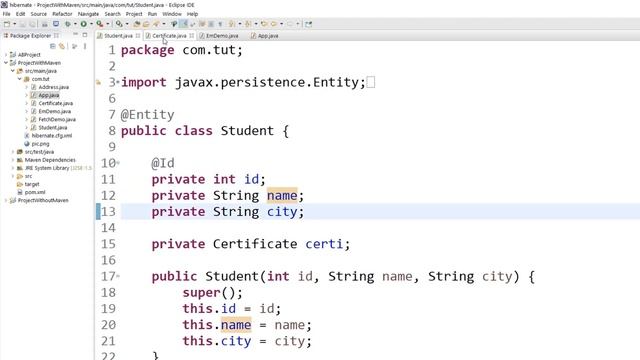Open the Refactor menu
The height and width of the screenshot is (360, 640).
pos(62,14)
